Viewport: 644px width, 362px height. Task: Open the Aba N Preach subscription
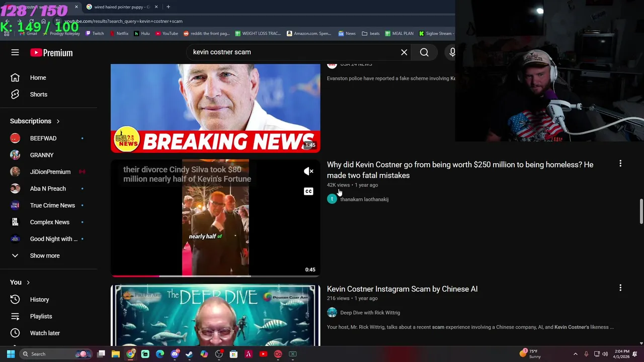click(48, 189)
